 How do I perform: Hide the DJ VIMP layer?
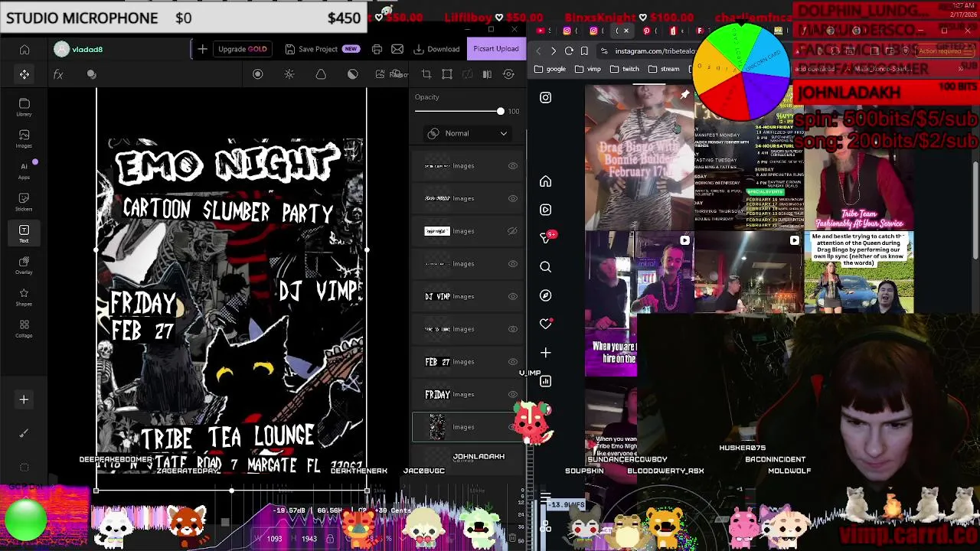512,297
